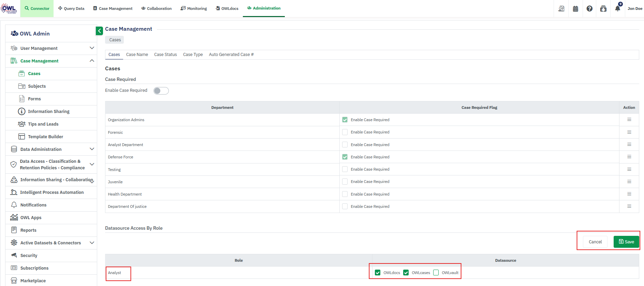Open the Monitoring top menu
The image size is (644, 286).
coord(194,9)
